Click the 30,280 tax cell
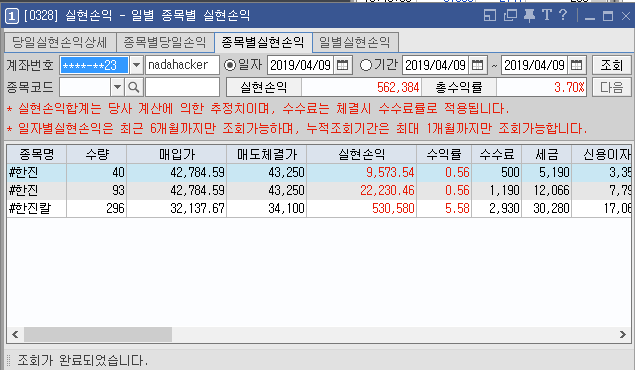The height and width of the screenshot is (370, 635). tap(547, 208)
